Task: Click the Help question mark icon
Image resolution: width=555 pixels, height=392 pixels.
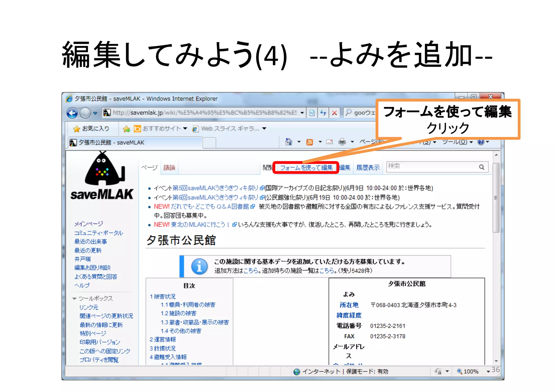Action: click(x=481, y=142)
